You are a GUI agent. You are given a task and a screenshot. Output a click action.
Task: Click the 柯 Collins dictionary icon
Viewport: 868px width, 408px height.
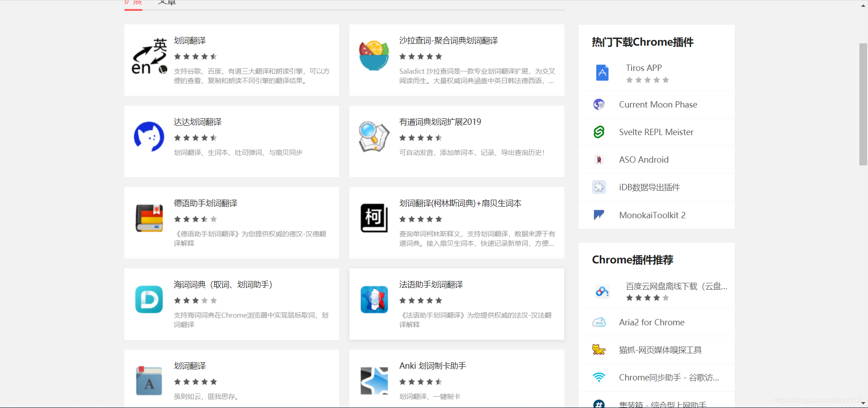374,218
